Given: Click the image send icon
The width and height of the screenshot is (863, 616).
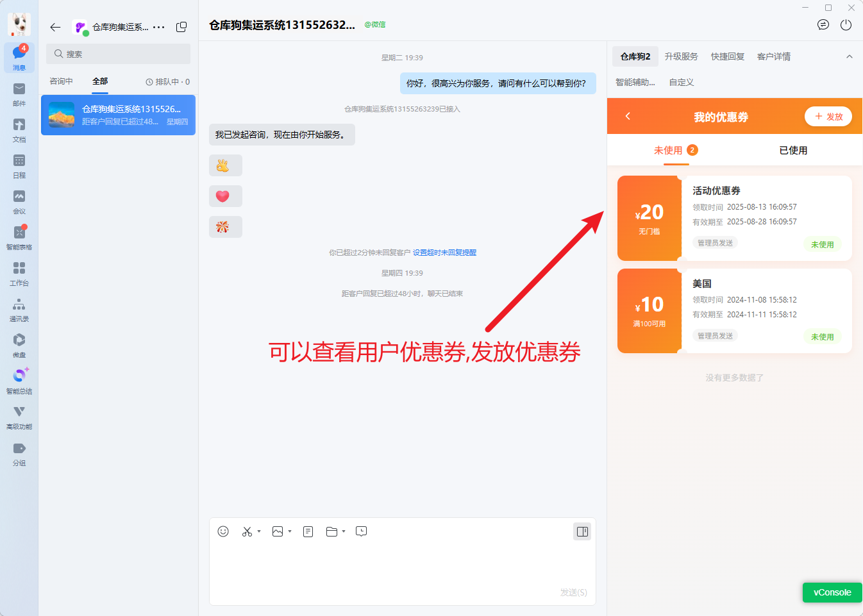Looking at the screenshot, I should click(278, 531).
